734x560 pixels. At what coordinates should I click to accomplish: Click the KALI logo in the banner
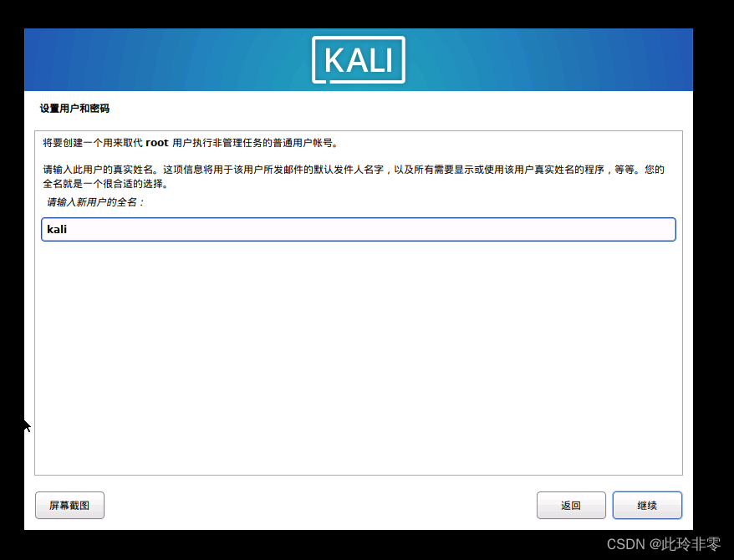pos(359,60)
